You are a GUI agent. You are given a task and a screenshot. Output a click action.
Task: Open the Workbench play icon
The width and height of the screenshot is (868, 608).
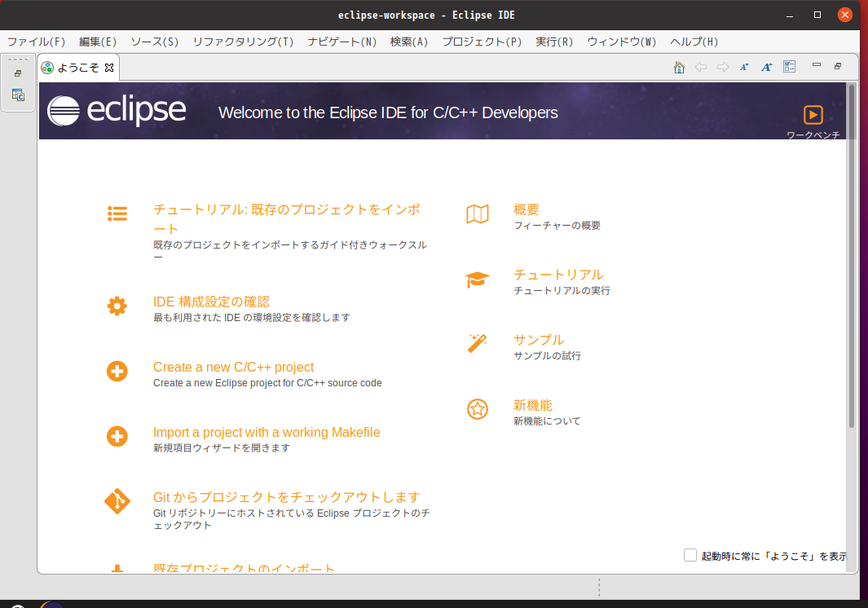pyautogui.click(x=813, y=115)
